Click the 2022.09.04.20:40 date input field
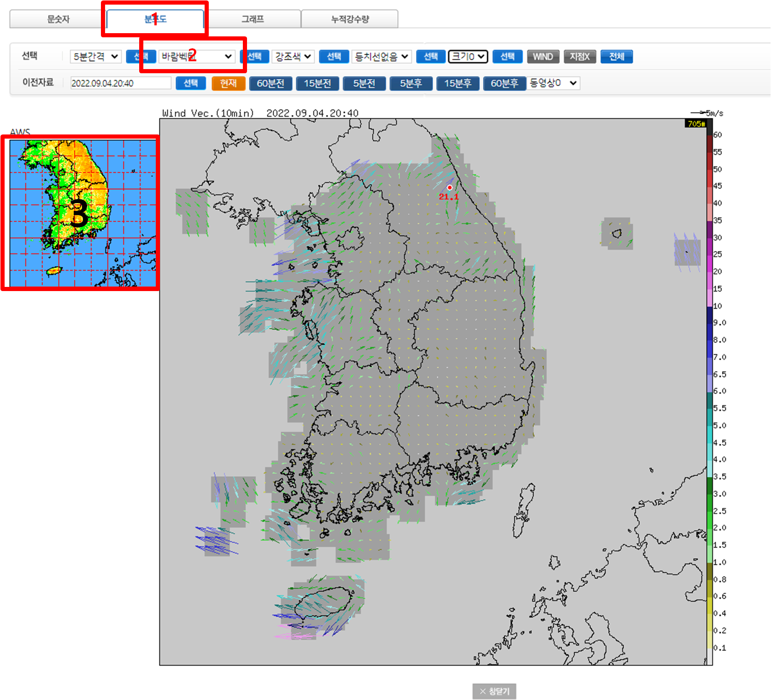The height and width of the screenshot is (700, 771). (121, 83)
